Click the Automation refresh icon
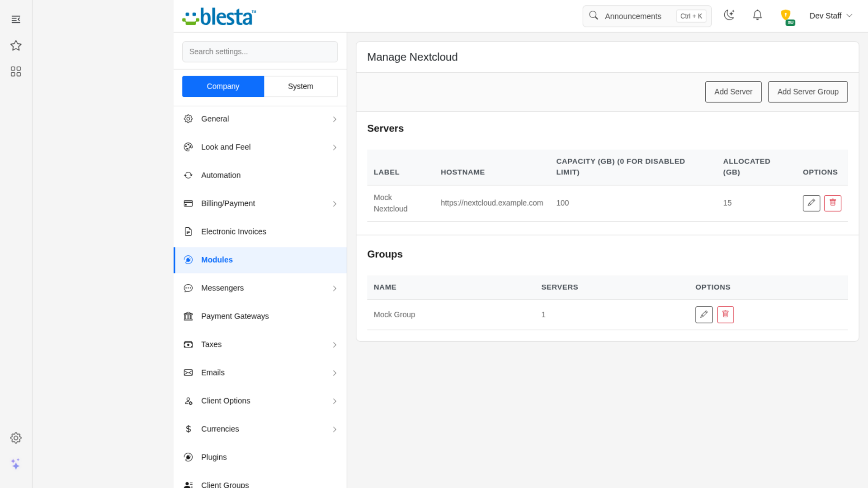 tap(189, 175)
